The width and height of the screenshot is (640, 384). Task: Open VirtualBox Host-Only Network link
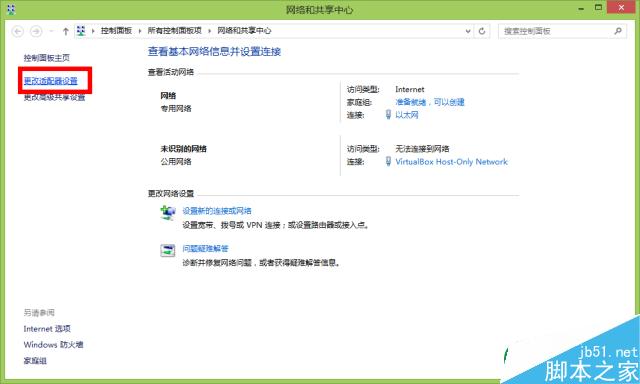[x=451, y=162]
